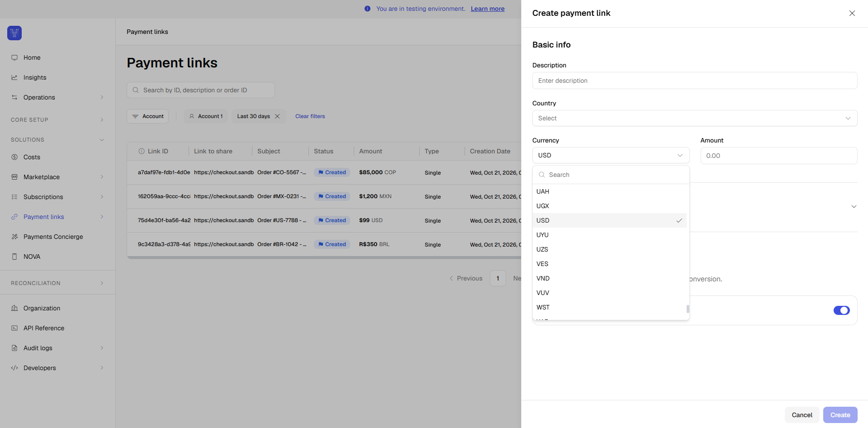Click the Operations arrows icon
Screen dimensions: 868x428
14,97
